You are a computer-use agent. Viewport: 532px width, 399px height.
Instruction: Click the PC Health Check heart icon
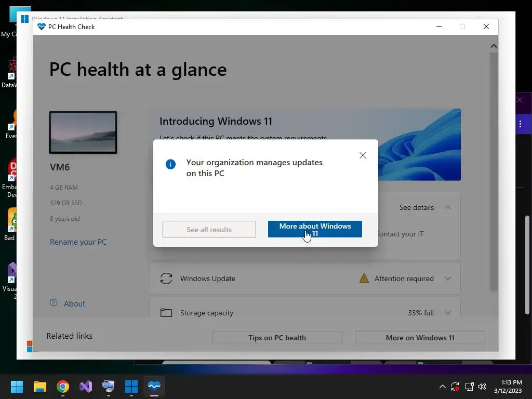click(42, 27)
